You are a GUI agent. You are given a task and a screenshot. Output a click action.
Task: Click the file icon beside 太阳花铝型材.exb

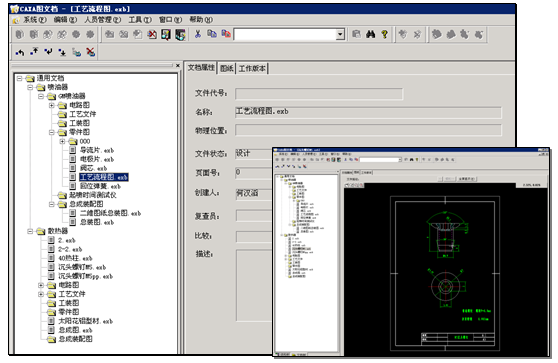coord(51,321)
